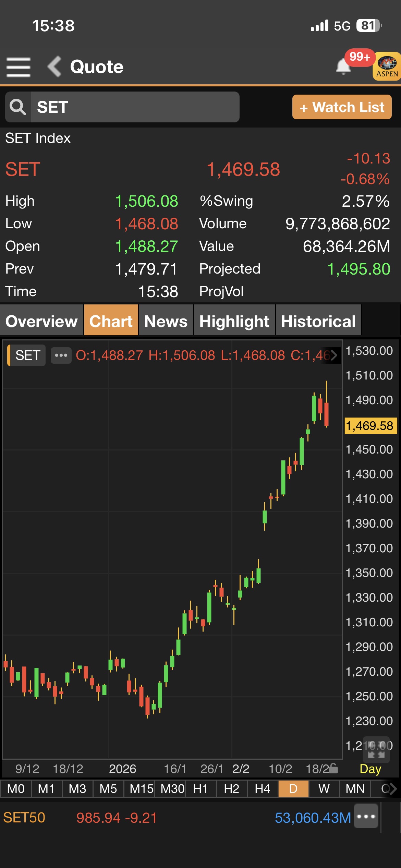Viewport: 401px width, 868px height.
Task: Open chart options via the three-dot button
Action: tap(61, 355)
